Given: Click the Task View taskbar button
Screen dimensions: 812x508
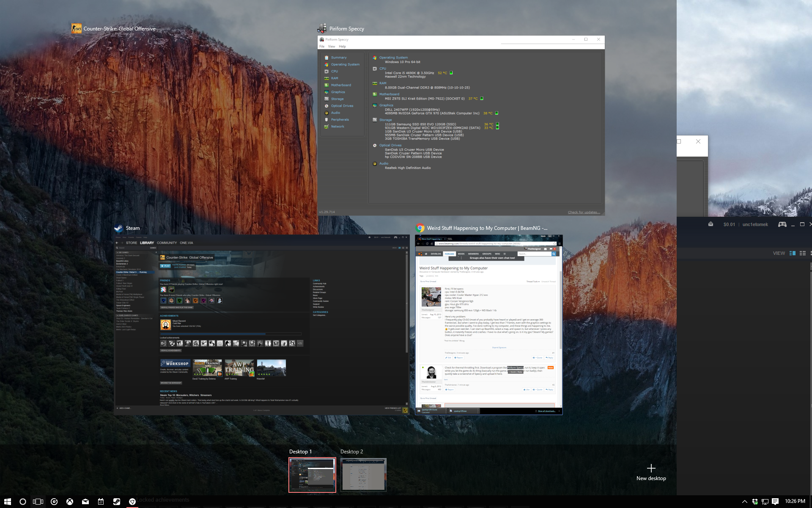Looking at the screenshot, I should pos(38,502).
